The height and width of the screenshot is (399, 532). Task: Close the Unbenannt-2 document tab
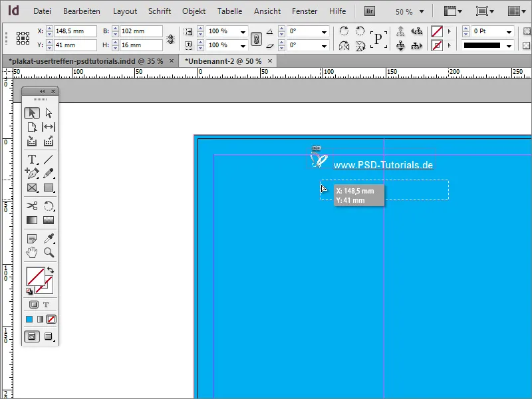click(x=270, y=61)
